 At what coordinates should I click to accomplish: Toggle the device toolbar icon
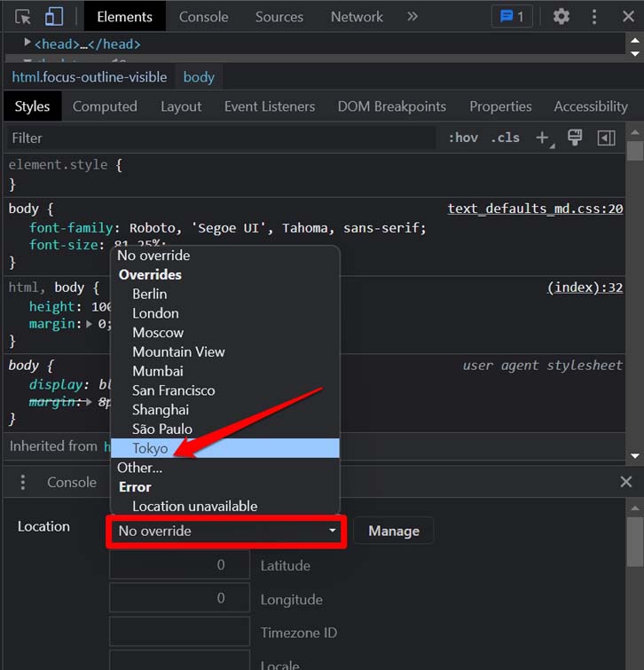(54, 17)
